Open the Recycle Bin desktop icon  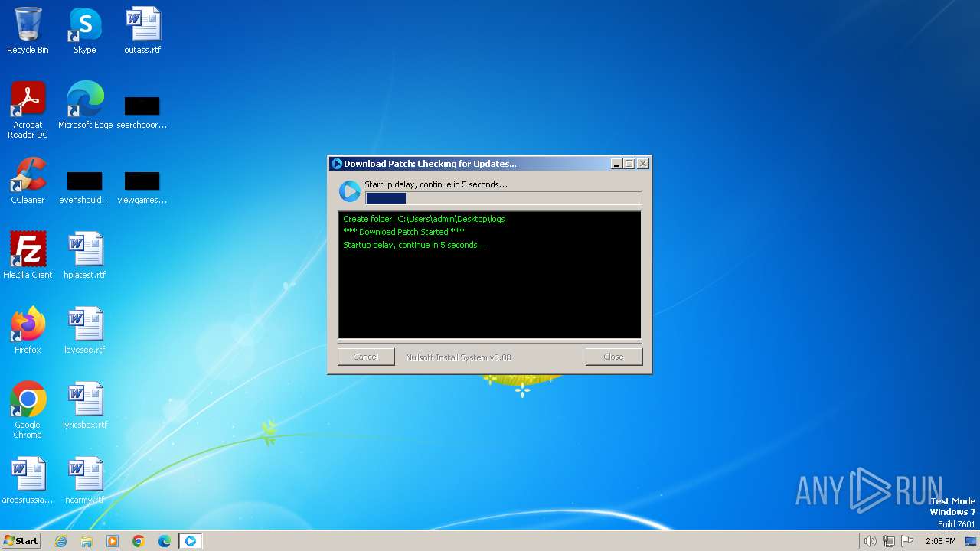(28, 31)
